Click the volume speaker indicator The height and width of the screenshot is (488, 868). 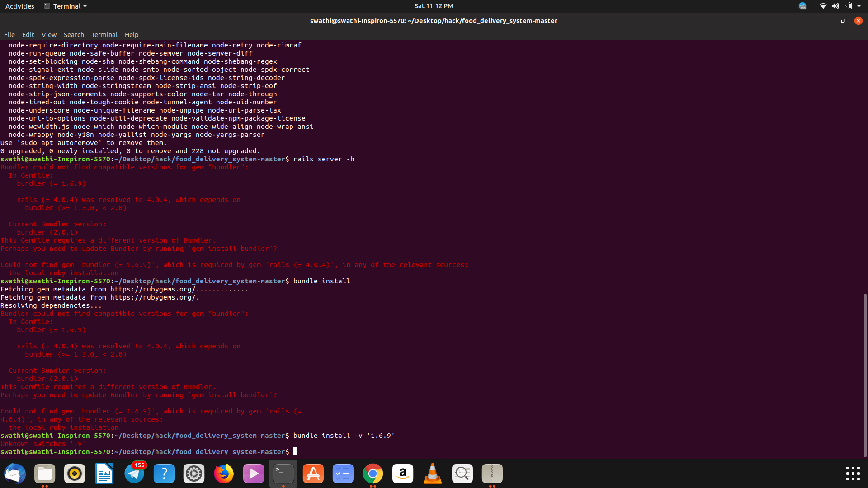[835, 6]
